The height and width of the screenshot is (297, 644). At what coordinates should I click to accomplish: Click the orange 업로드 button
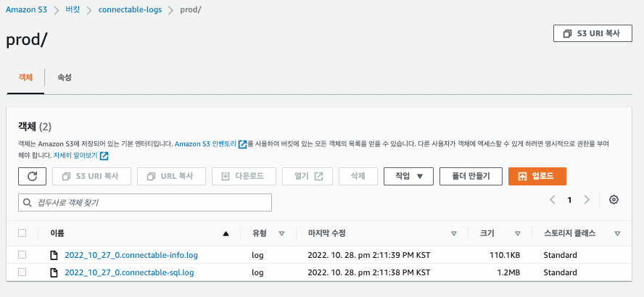click(537, 176)
